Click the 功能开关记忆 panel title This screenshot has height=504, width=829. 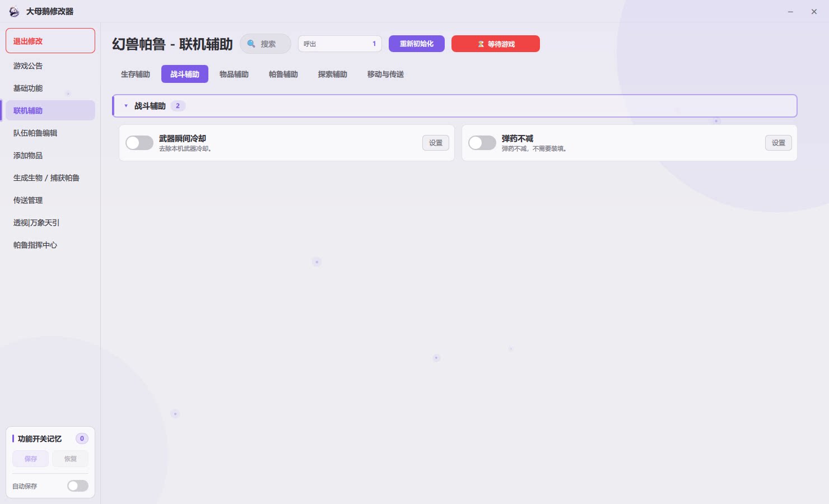[x=40, y=438]
